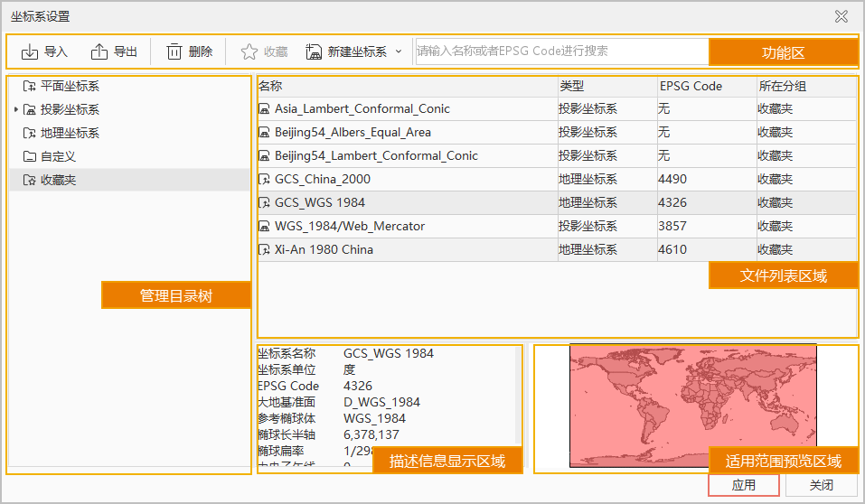Sort by the EPSG Code column header
This screenshot has height=504, width=865.
pos(707,86)
